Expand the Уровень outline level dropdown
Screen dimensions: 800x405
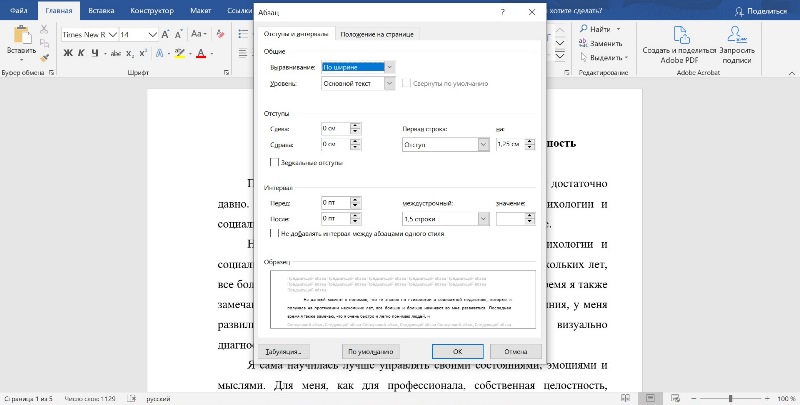[x=390, y=84]
